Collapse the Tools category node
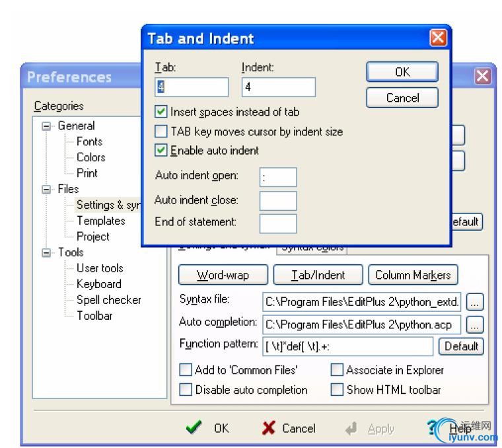502x448 pixels. click(x=46, y=253)
